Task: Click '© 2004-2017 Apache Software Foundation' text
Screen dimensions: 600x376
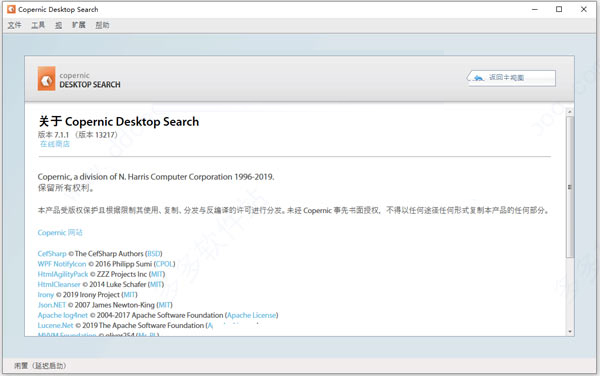Action: tap(157, 316)
